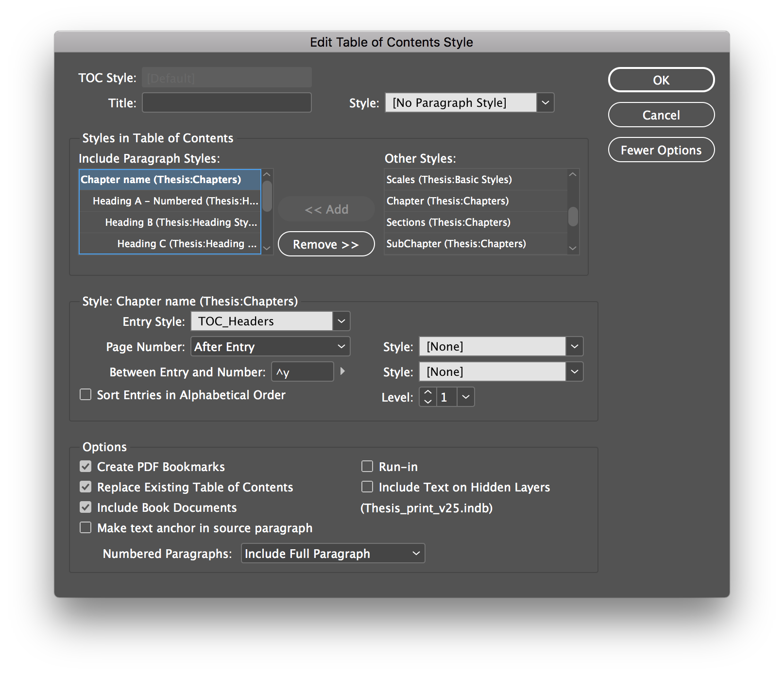784x675 pixels.
Task: Enable Sort Entries in Alphabetical Order
Action: click(85, 395)
